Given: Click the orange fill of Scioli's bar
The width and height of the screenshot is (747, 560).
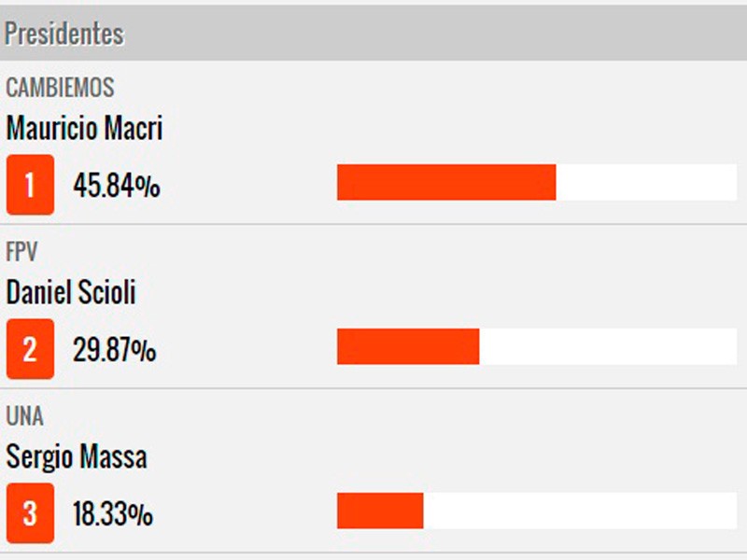Looking at the screenshot, I should (x=408, y=346).
